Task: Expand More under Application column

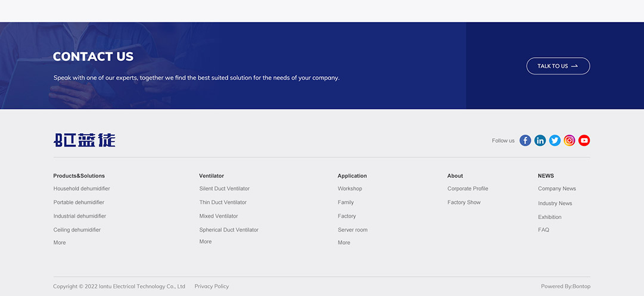Action: (x=344, y=243)
